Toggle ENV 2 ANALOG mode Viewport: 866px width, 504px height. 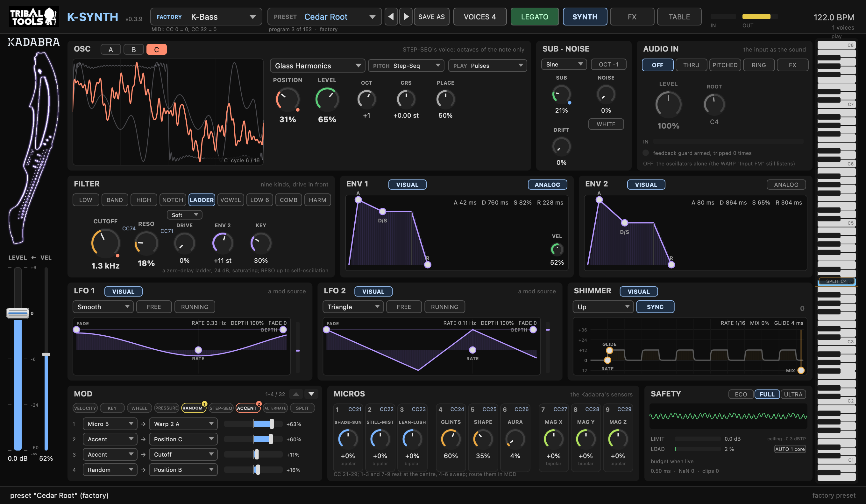coord(786,184)
